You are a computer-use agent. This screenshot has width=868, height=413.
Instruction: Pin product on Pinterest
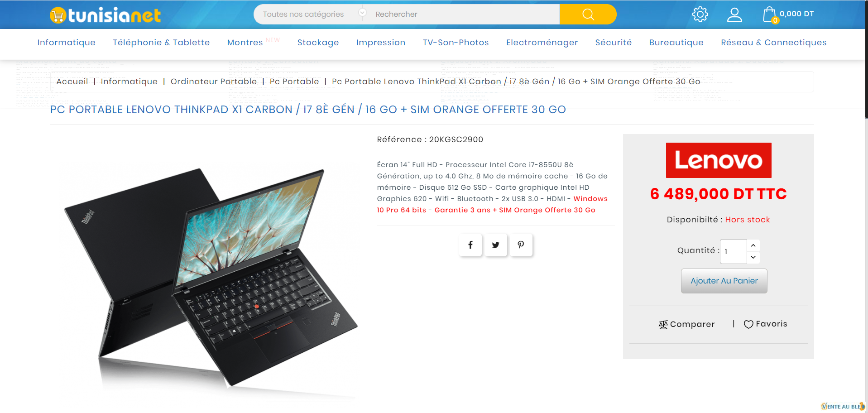point(521,245)
